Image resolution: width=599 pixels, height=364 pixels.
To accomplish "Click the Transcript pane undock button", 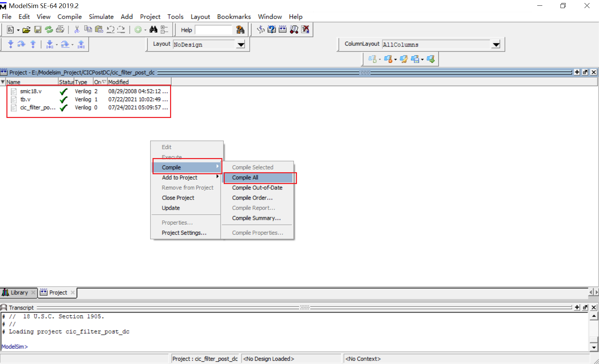I will [x=585, y=307].
